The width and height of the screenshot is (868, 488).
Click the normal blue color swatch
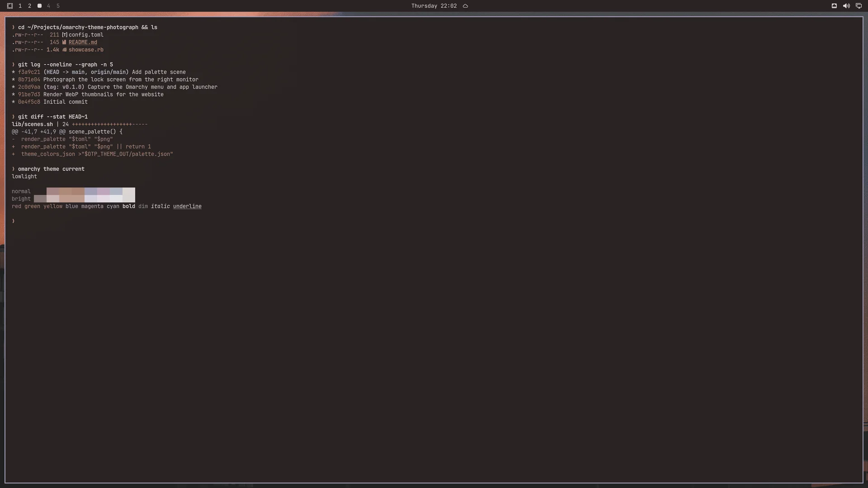[90, 191]
